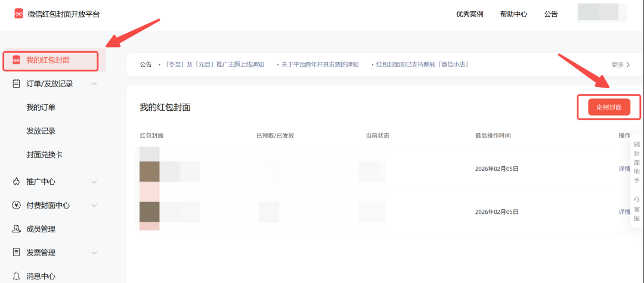Expand the 发票管理 chevron
The width and height of the screenshot is (644, 283).
click(x=94, y=253)
